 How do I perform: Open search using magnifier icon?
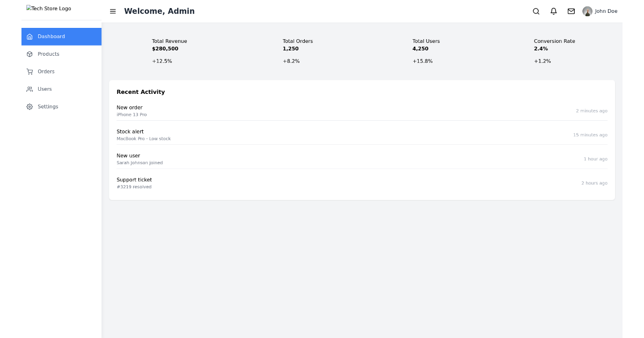[x=536, y=11]
